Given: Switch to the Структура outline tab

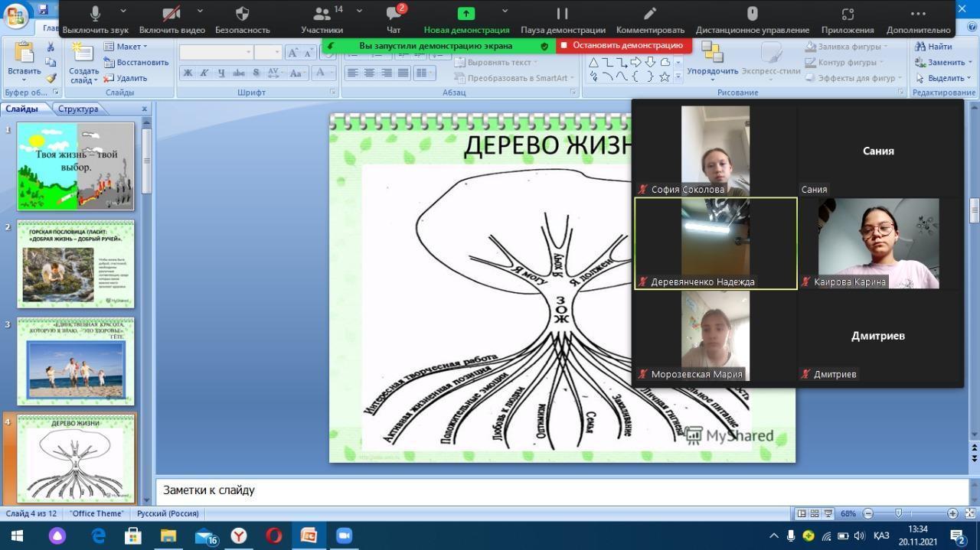Looking at the screenshot, I should pos(78,109).
